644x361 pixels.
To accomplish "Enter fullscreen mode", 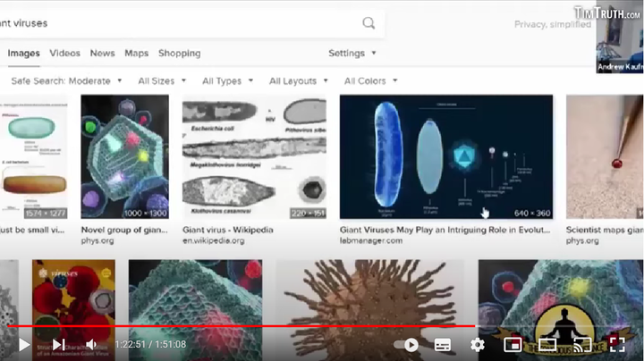I will pos(617,345).
